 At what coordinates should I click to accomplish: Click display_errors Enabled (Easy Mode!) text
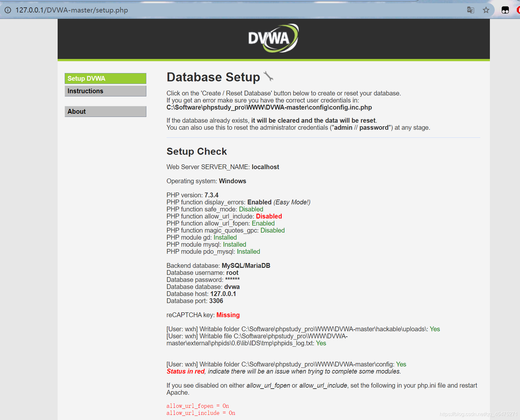pos(279,202)
